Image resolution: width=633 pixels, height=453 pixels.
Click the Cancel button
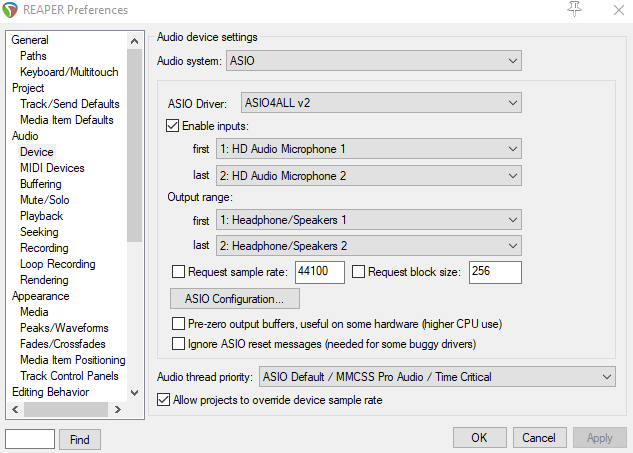tap(539, 438)
